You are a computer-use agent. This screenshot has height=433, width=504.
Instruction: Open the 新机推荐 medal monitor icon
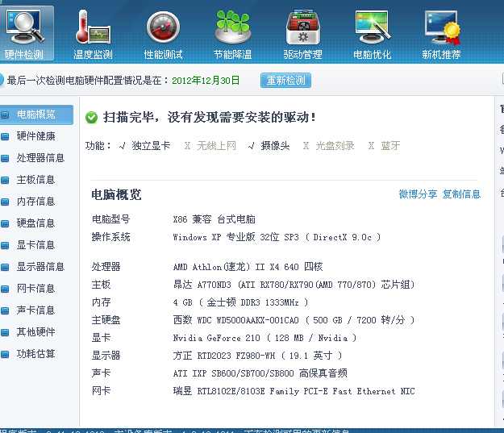click(441, 34)
